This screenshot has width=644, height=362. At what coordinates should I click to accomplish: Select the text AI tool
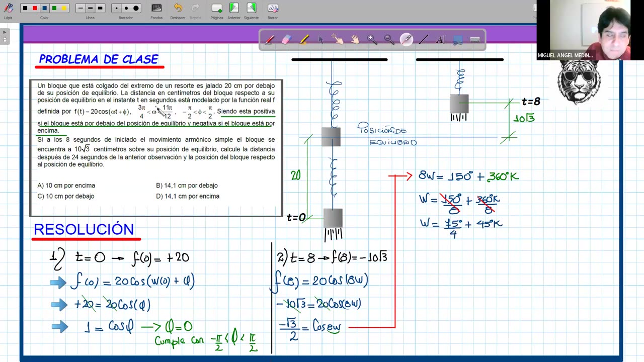tap(440, 40)
